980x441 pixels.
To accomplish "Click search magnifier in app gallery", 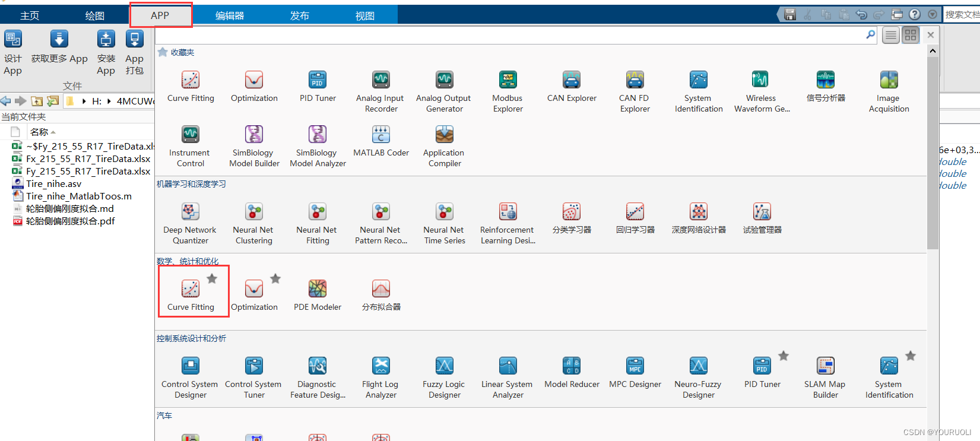I will tap(871, 35).
